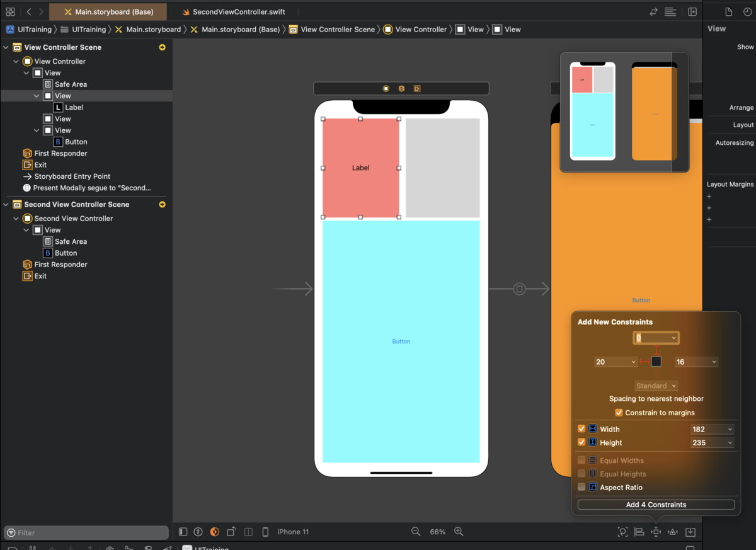Image resolution: width=756 pixels, height=550 pixels.
Task: Switch to the Main.storyboard (Base) tab
Action: [108, 12]
